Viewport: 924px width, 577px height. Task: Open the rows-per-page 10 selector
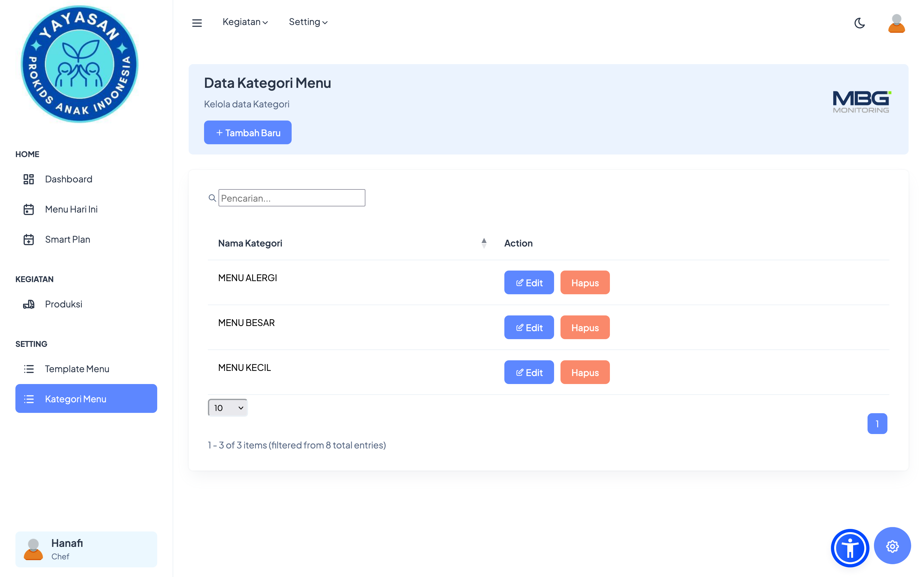tap(228, 407)
